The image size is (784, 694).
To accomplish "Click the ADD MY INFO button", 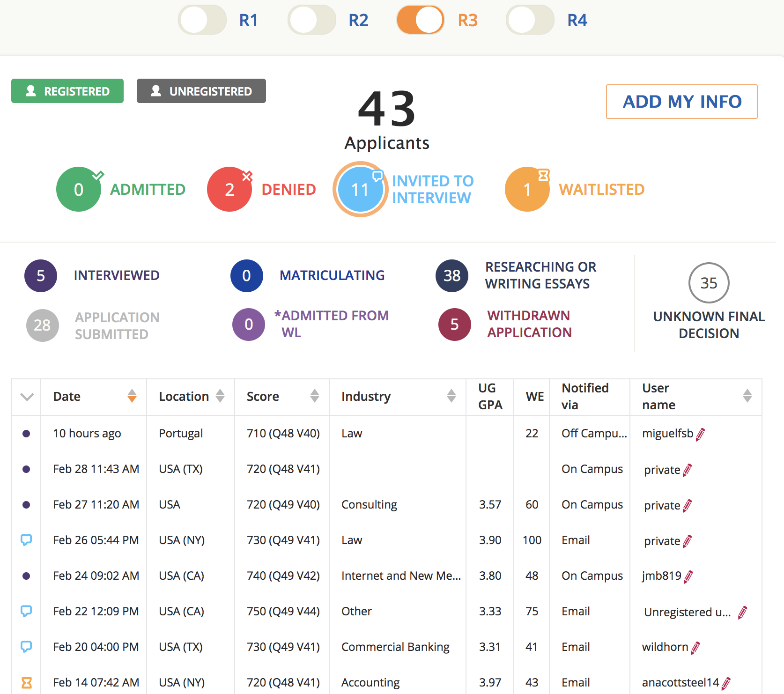I will [682, 102].
